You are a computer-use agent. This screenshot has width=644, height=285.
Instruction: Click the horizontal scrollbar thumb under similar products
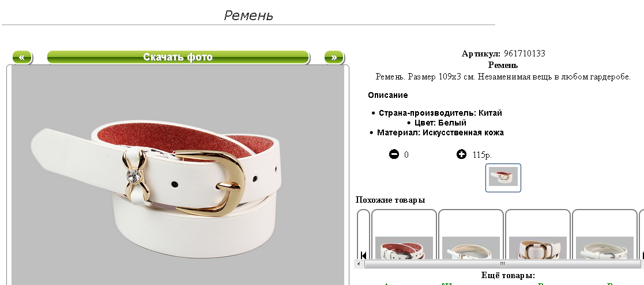(502, 264)
